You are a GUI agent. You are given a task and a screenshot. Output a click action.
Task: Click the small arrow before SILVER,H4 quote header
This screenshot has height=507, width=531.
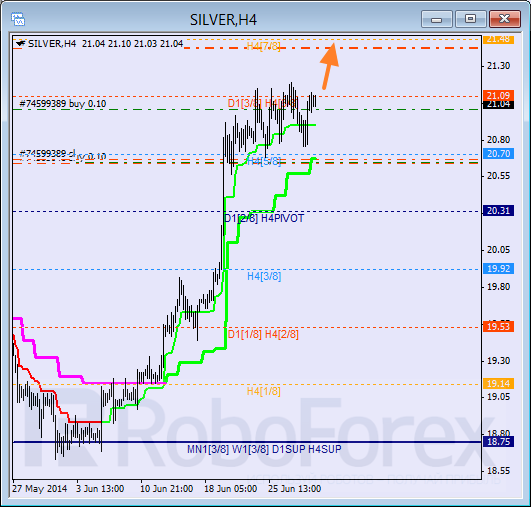click(21, 43)
